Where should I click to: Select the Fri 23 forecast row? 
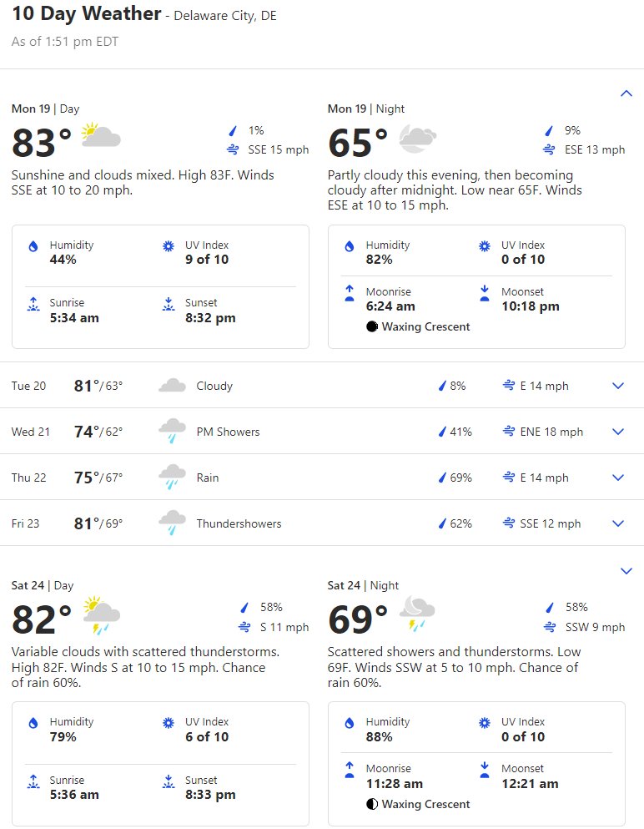[x=322, y=523]
